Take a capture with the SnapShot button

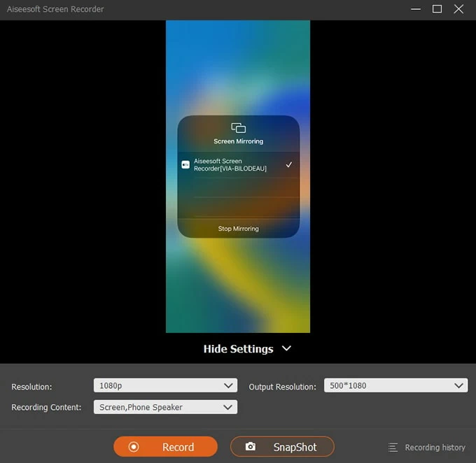pos(282,447)
